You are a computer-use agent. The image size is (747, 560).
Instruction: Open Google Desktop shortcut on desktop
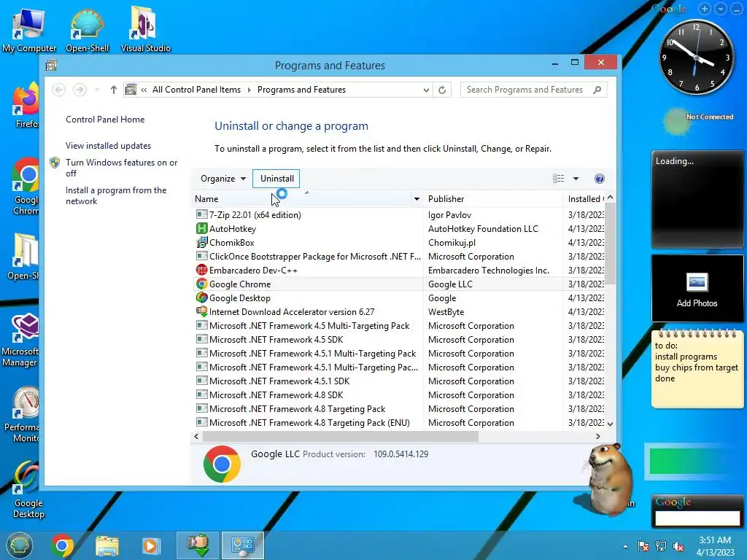28,491
